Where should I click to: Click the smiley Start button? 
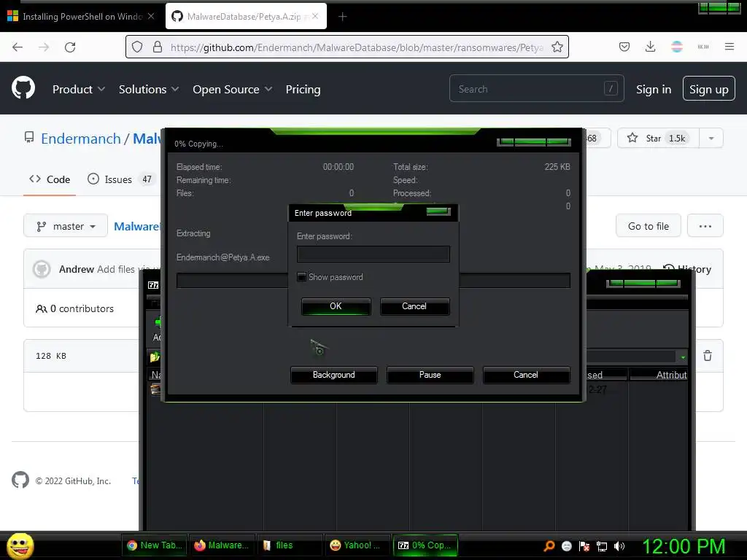tap(20, 545)
